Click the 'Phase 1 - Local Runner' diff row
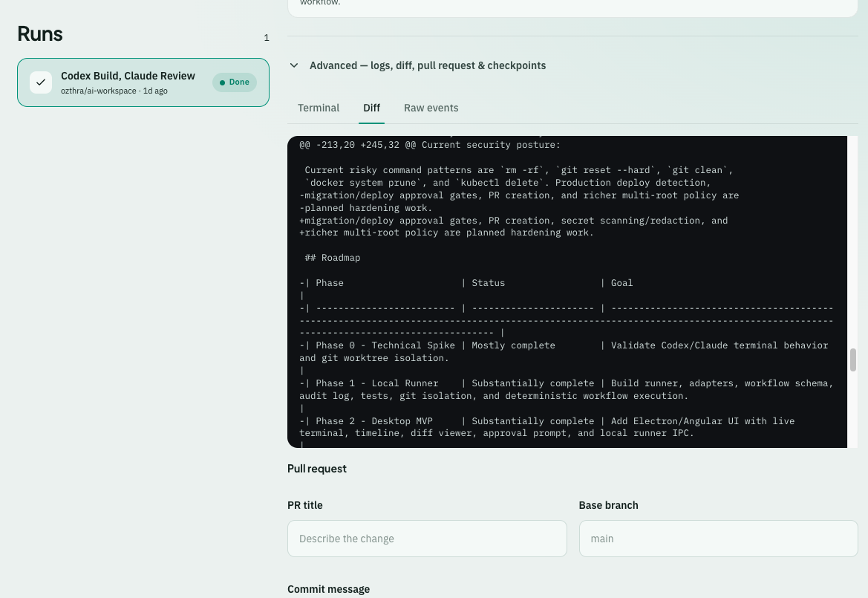The width and height of the screenshot is (868, 598). (x=567, y=389)
